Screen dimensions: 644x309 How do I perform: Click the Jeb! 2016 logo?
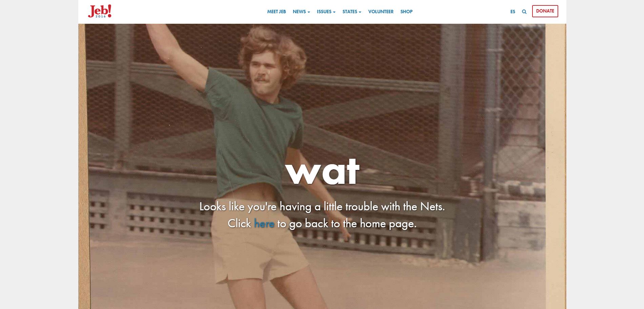(100, 11)
